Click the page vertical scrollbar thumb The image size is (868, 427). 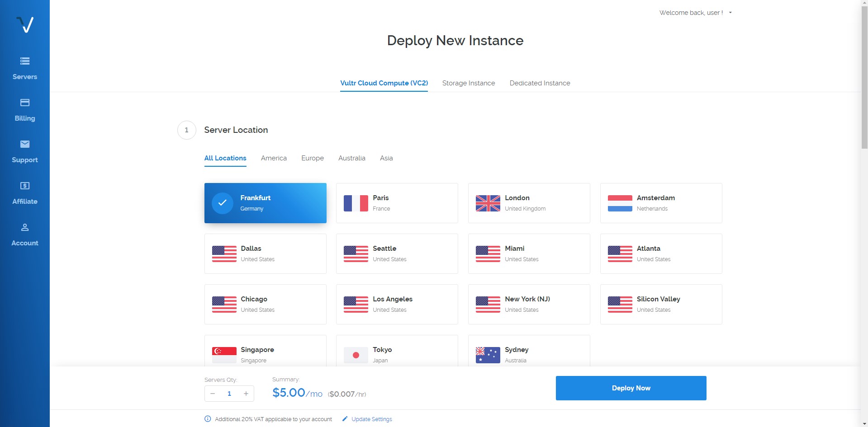(x=864, y=77)
